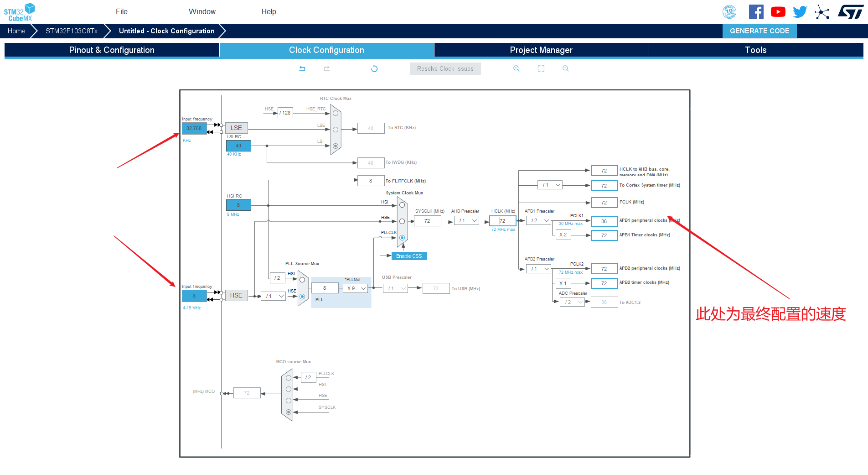Select HSI in PLL Source Mux
868x475 pixels.
coord(302,280)
